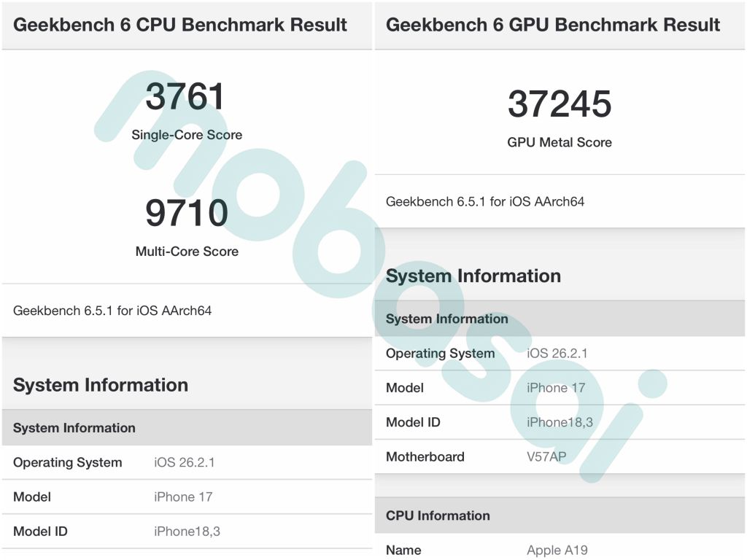Select the Multi-Core Score value 9710

click(x=187, y=214)
